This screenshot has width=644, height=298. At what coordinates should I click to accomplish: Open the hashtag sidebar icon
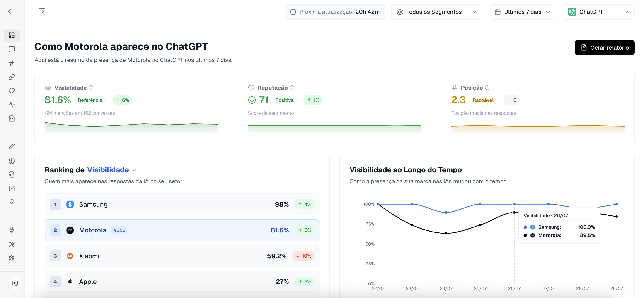(x=12, y=63)
